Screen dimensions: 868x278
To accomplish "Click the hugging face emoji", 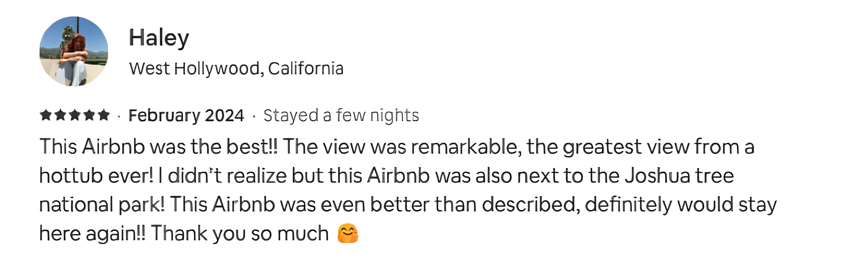I will [348, 234].
